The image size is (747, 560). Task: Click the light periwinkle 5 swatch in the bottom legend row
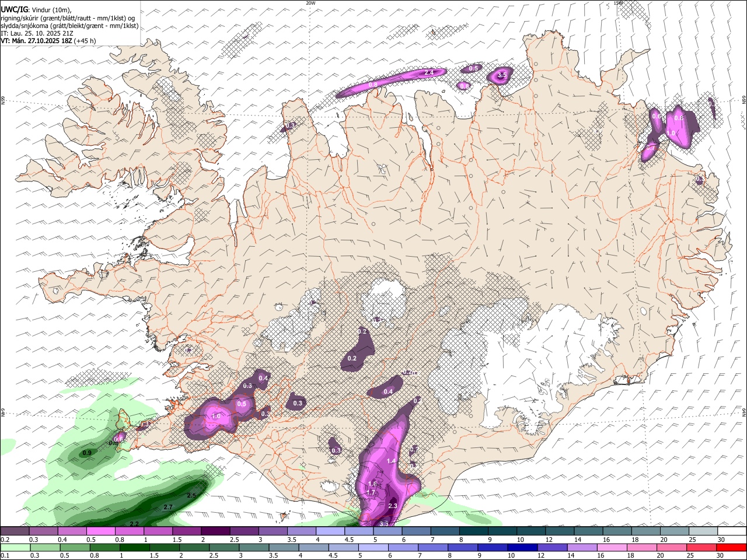pos(374,548)
